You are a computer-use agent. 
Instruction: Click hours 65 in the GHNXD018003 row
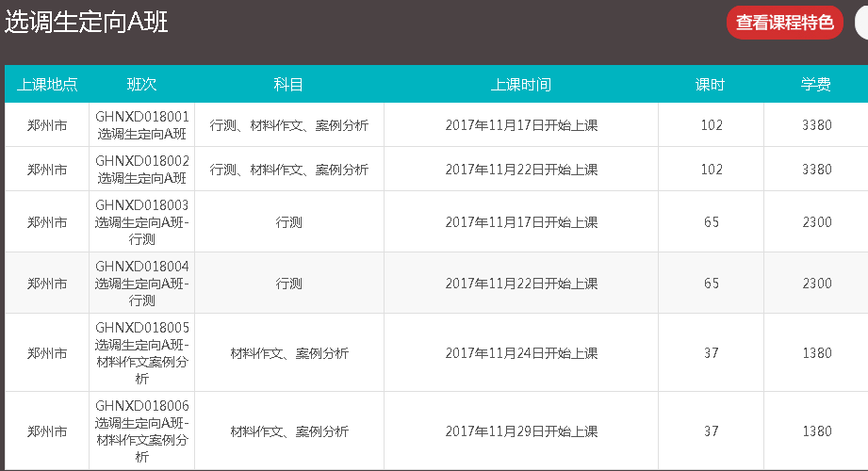712,222
